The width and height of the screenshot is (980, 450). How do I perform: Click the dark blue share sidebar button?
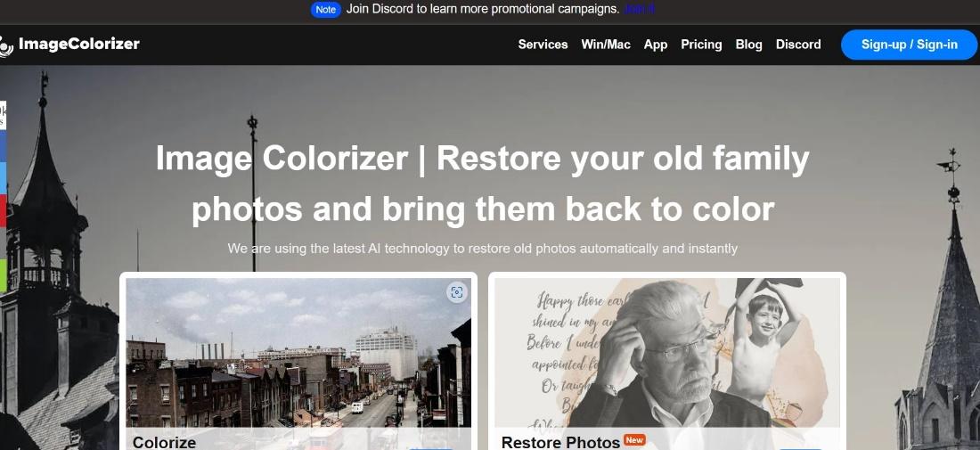3,146
